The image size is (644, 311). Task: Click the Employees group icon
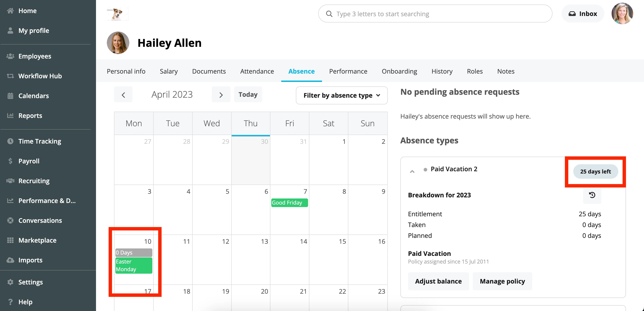point(10,56)
